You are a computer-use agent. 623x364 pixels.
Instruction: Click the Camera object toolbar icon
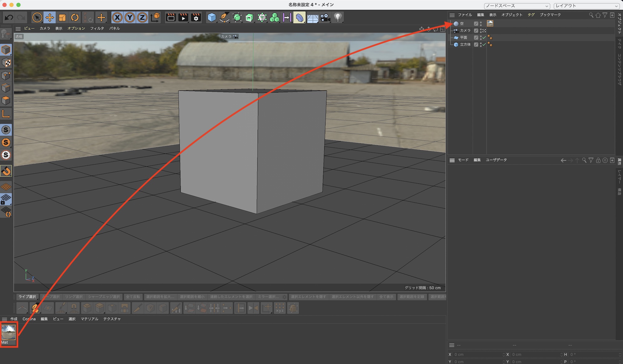[325, 17]
